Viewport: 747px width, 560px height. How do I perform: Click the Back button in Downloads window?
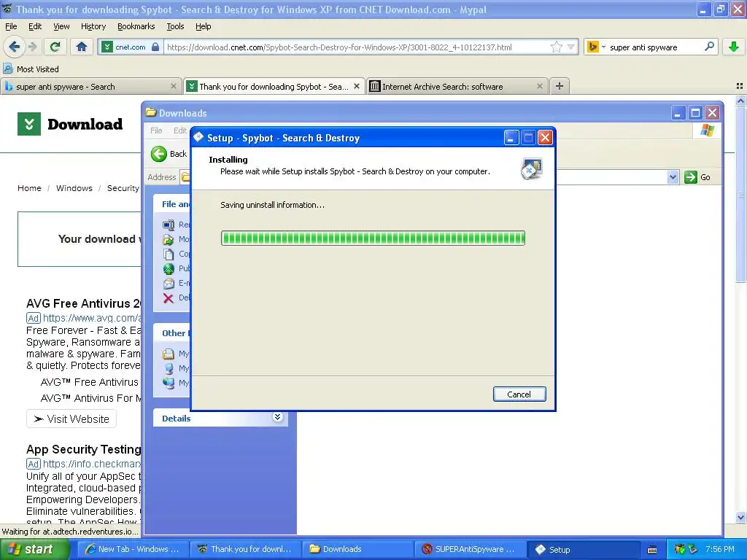[169, 154]
